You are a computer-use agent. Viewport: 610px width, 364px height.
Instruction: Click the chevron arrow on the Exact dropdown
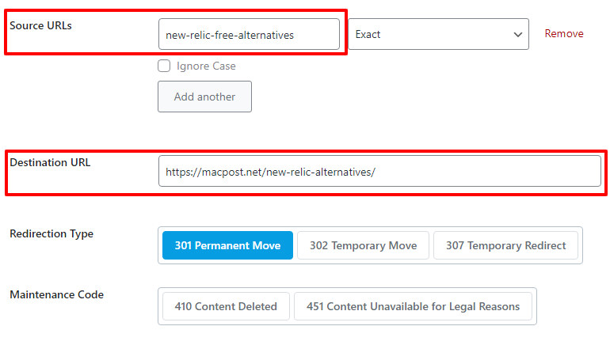click(x=517, y=35)
